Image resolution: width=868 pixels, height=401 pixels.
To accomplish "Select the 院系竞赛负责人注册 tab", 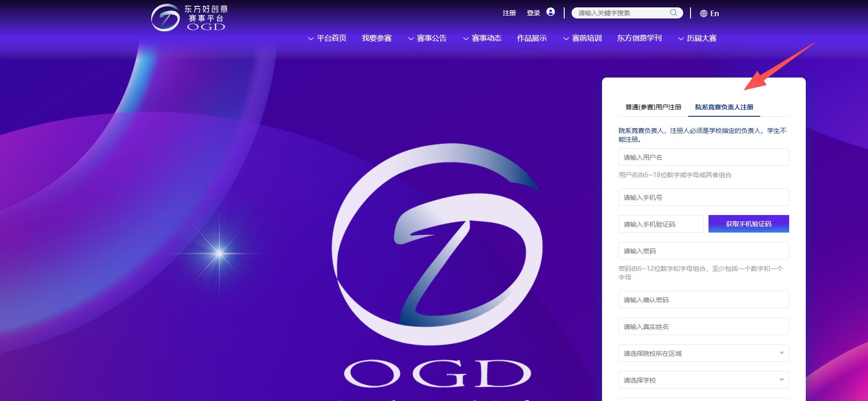I will [724, 107].
